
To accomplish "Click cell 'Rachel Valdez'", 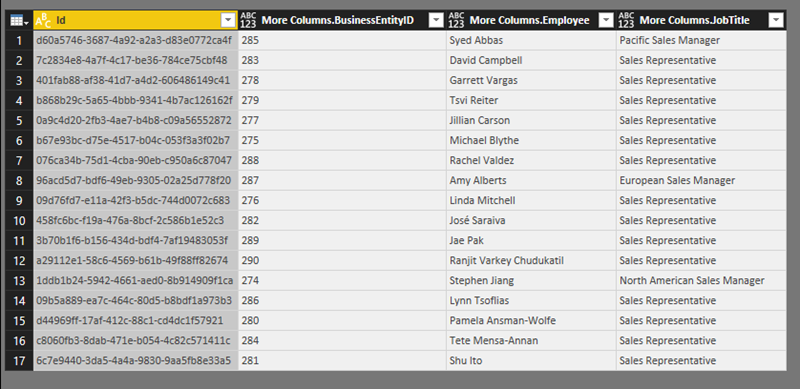I will tap(531, 160).
